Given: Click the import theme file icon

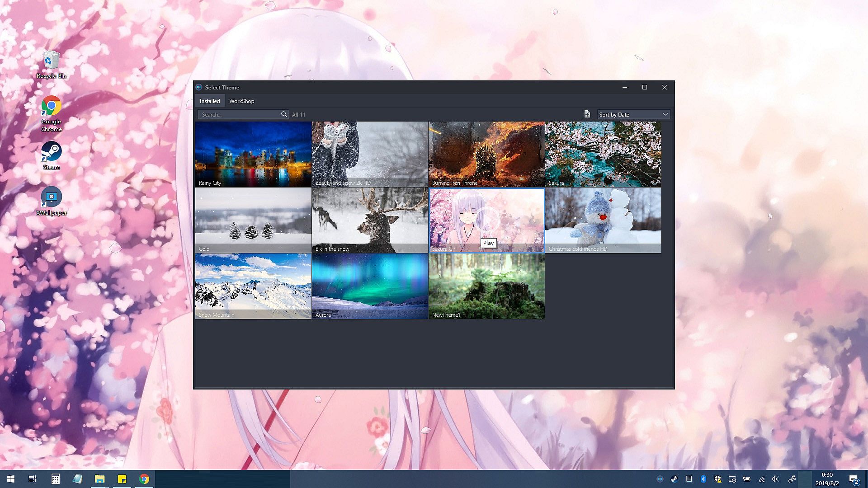Looking at the screenshot, I should [587, 114].
